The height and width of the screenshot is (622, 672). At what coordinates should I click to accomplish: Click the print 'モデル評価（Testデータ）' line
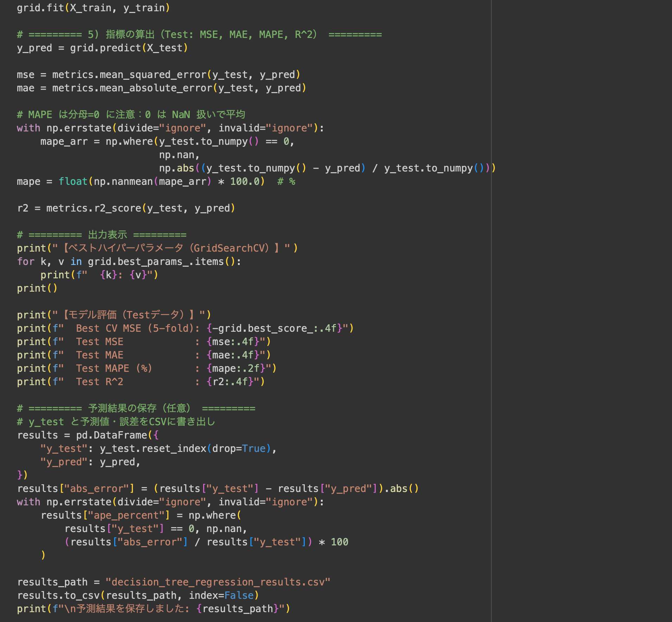click(114, 315)
